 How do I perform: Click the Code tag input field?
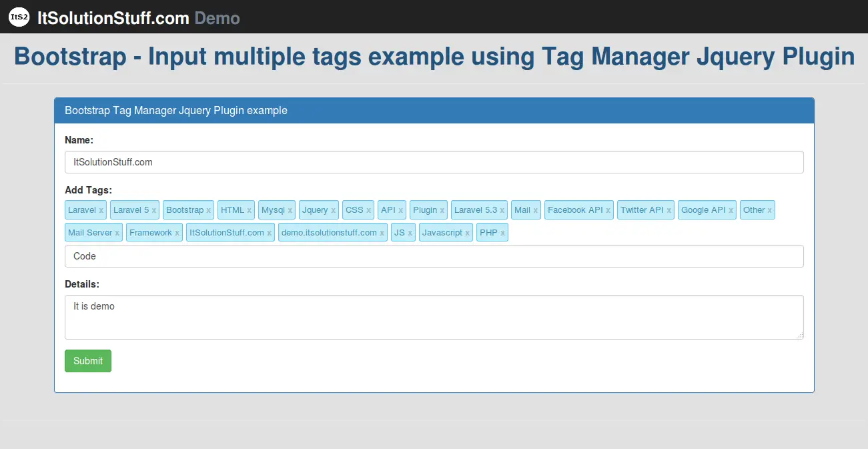click(x=434, y=256)
